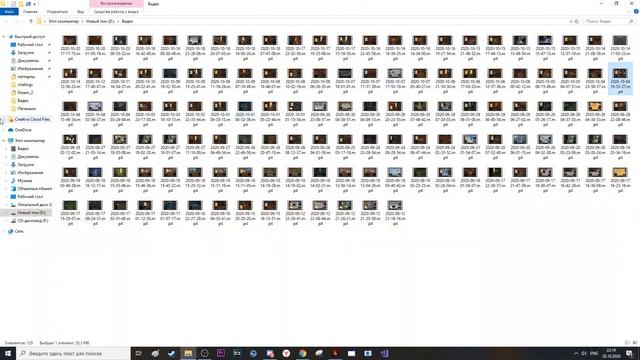Go back with the Back arrow

[x=7, y=21]
